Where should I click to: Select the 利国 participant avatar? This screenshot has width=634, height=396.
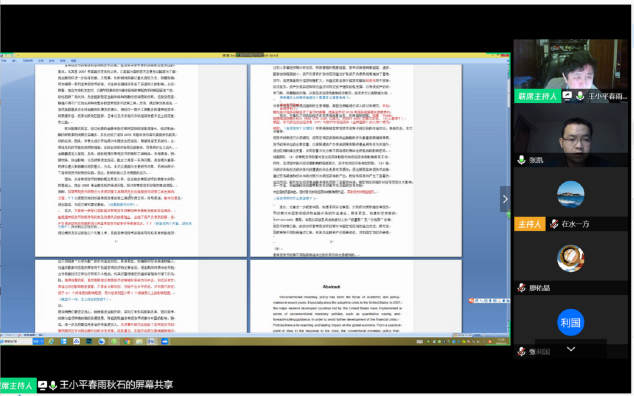click(x=571, y=322)
